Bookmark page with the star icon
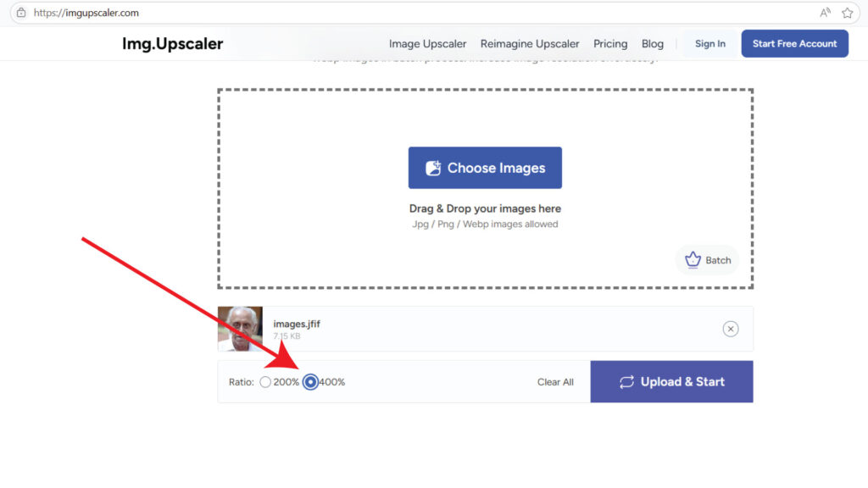868x488 pixels. point(847,13)
